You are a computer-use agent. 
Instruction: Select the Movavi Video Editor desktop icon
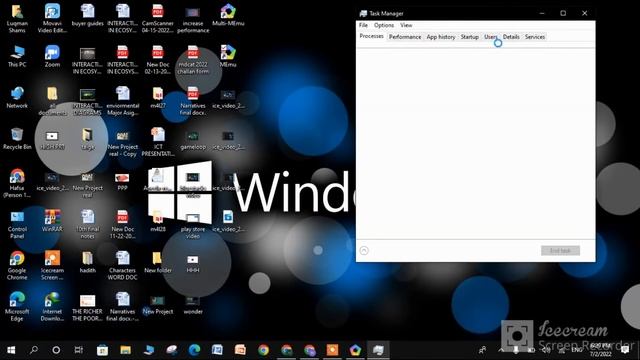point(52,18)
